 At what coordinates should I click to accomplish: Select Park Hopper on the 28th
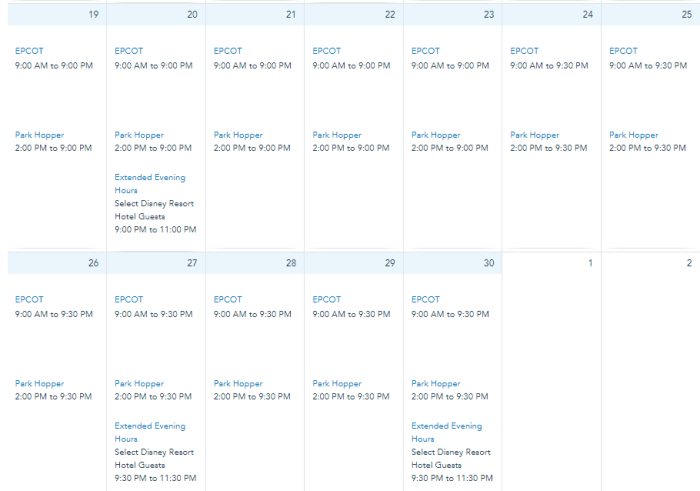[238, 383]
